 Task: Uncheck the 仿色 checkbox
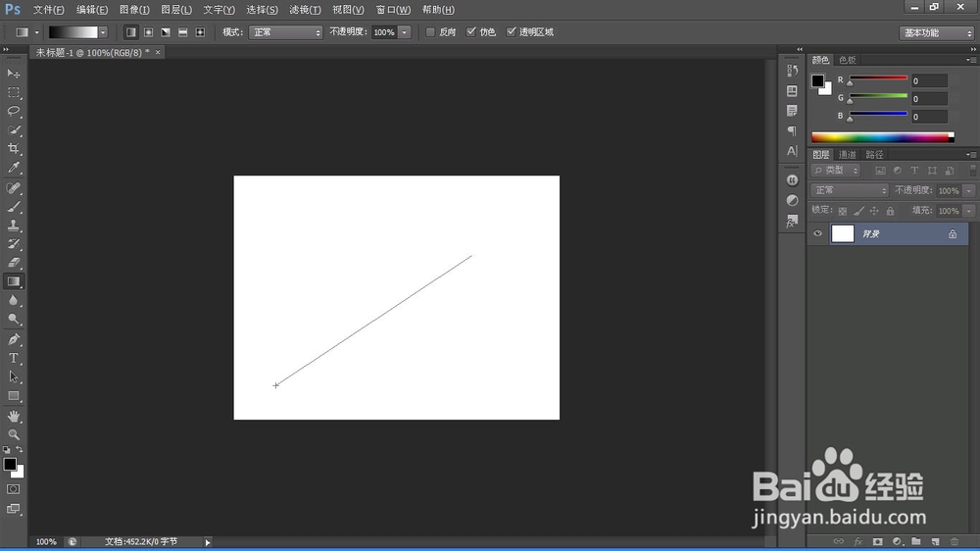pos(471,32)
